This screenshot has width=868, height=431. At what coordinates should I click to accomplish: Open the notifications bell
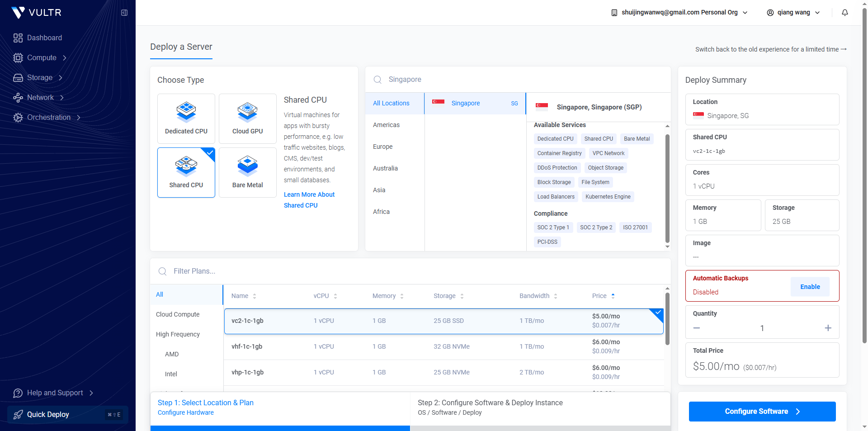844,13
